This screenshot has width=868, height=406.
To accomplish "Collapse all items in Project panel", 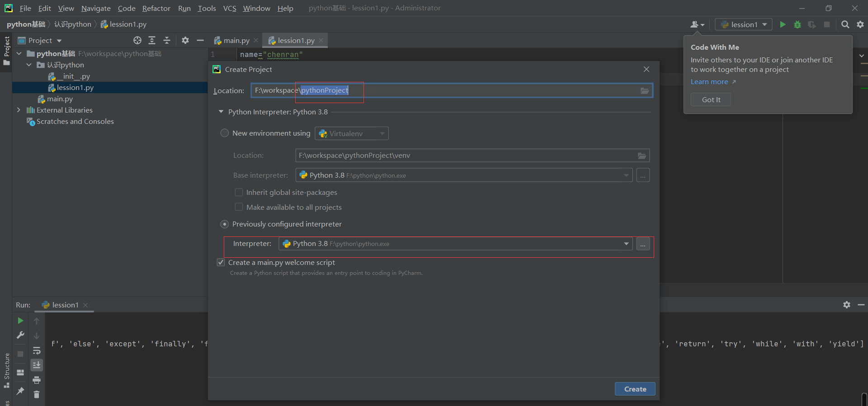I will 167,40.
